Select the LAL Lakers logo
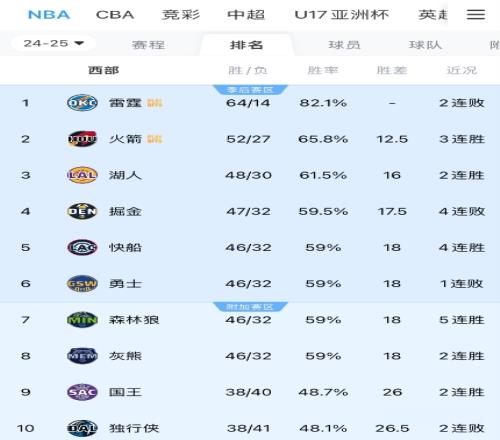The image size is (500, 440). point(82,175)
